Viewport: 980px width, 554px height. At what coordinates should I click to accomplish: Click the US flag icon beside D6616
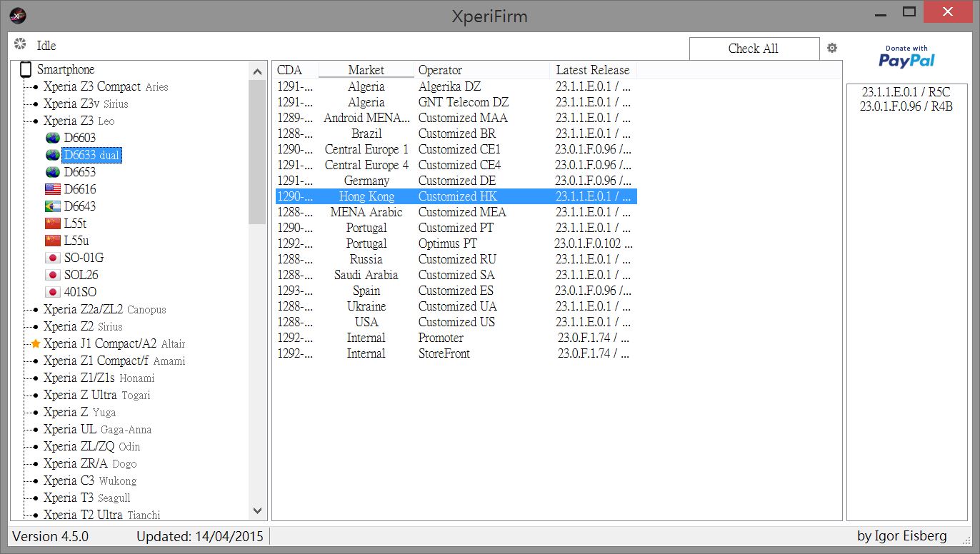[x=53, y=189]
